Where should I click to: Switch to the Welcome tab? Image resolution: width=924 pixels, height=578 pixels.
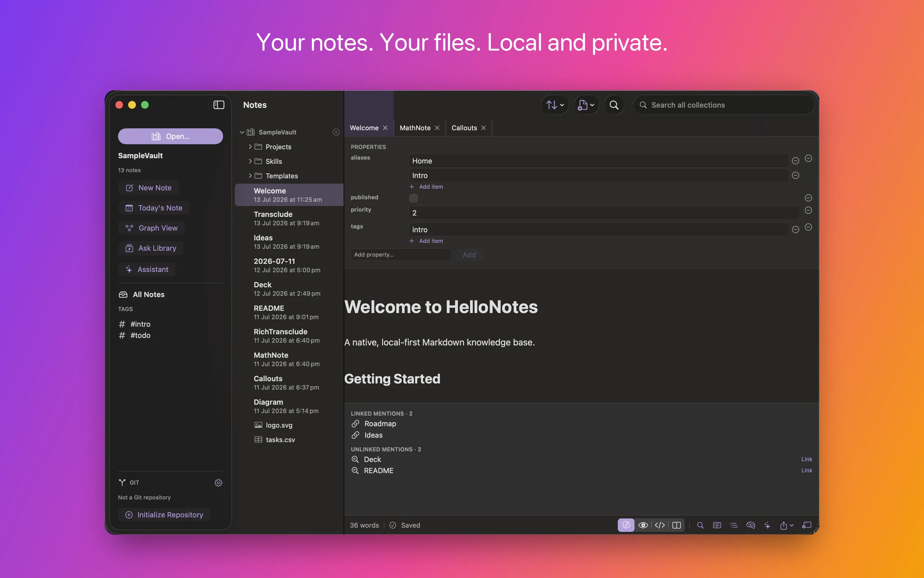364,128
